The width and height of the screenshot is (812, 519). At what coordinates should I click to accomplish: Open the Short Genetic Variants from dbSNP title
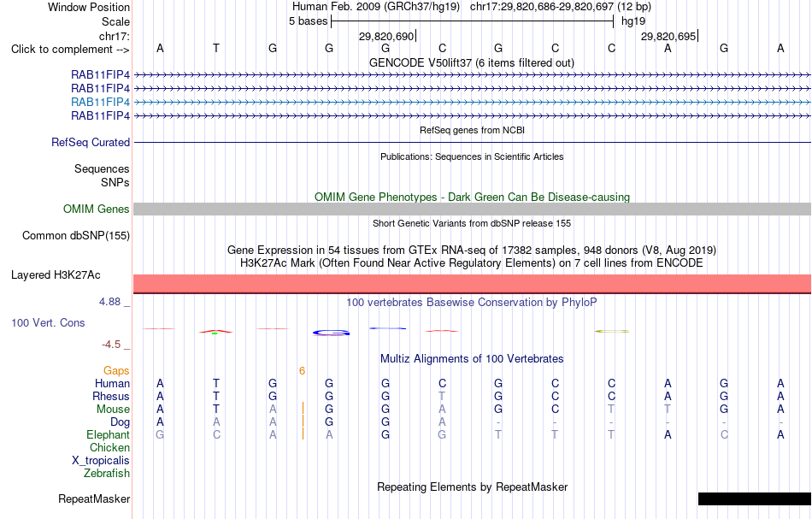click(472, 223)
